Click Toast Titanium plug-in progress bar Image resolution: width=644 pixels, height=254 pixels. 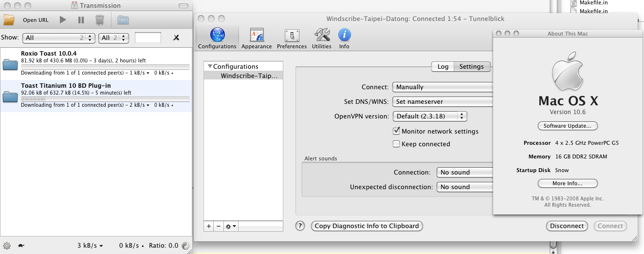click(x=105, y=98)
